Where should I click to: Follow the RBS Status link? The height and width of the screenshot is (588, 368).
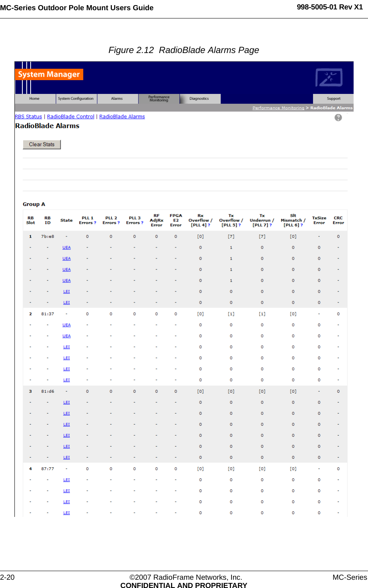tap(28, 117)
